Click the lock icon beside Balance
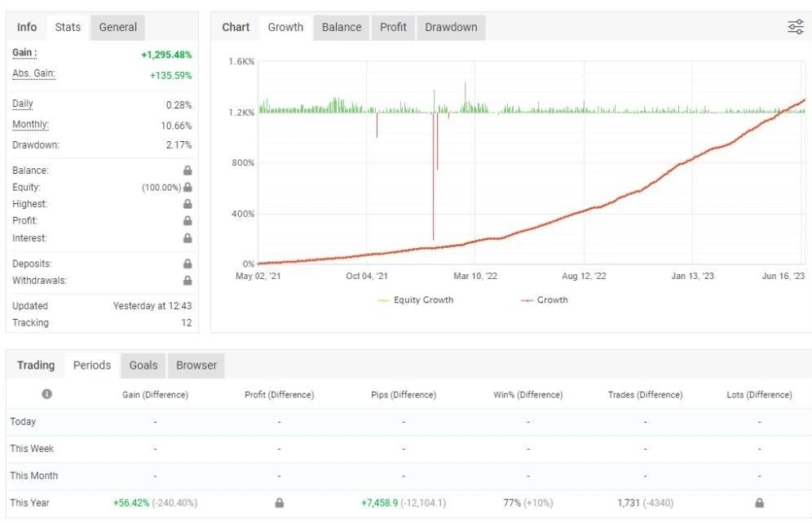 point(188,171)
